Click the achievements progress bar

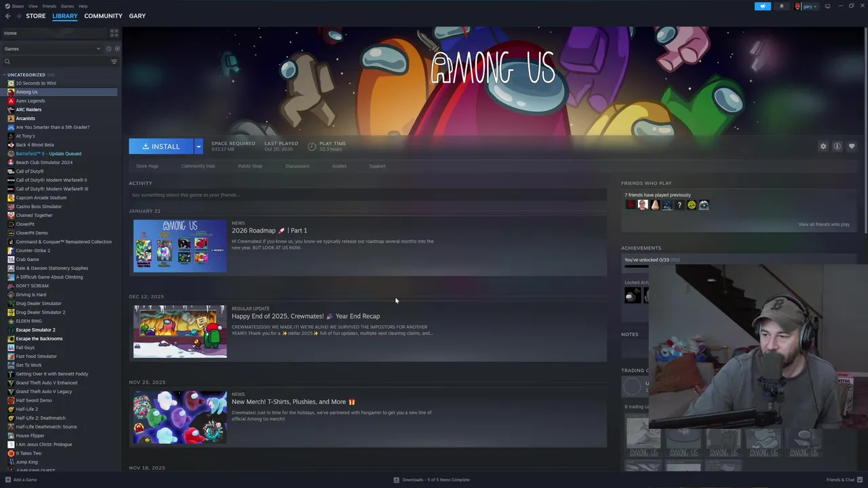pos(636,266)
